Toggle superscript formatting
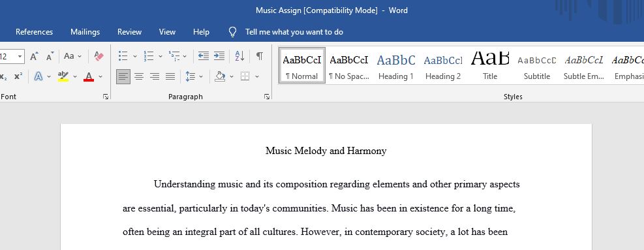Viewport: 644px width, 250px height. (18, 76)
